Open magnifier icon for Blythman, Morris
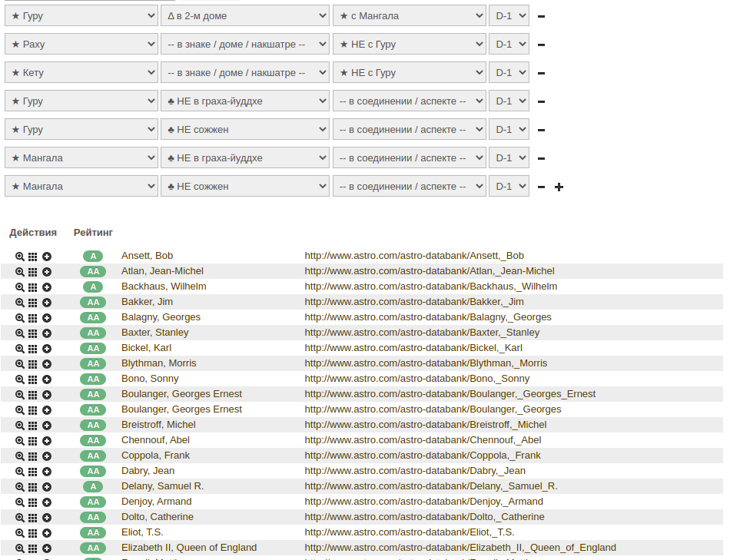Screen dimensions: 730x560 point(19,364)
